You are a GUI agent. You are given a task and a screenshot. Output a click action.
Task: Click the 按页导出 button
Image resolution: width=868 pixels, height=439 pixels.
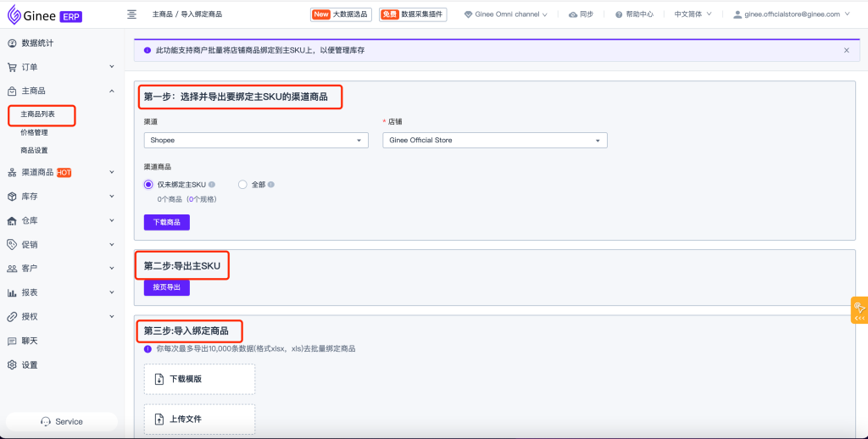click(167, 287)
